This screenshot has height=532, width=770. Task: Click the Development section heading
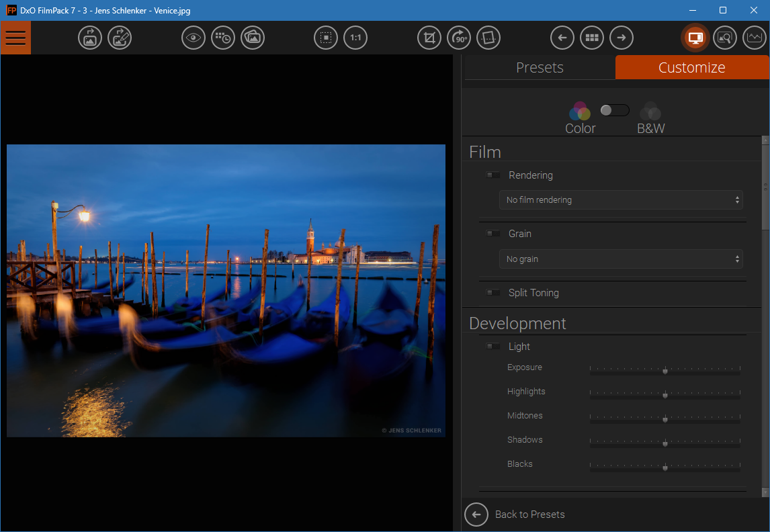tap(517, 323)
